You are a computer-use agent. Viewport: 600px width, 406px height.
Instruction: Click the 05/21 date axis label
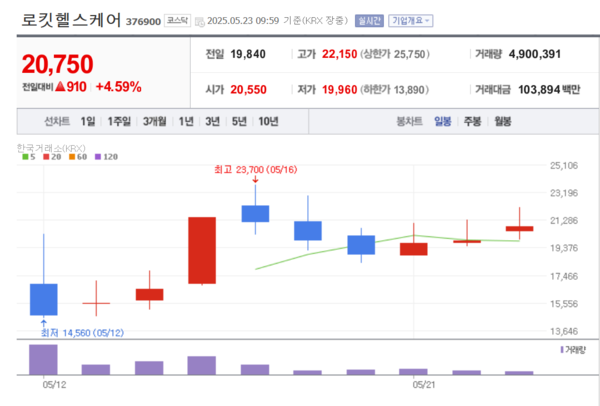424,385
